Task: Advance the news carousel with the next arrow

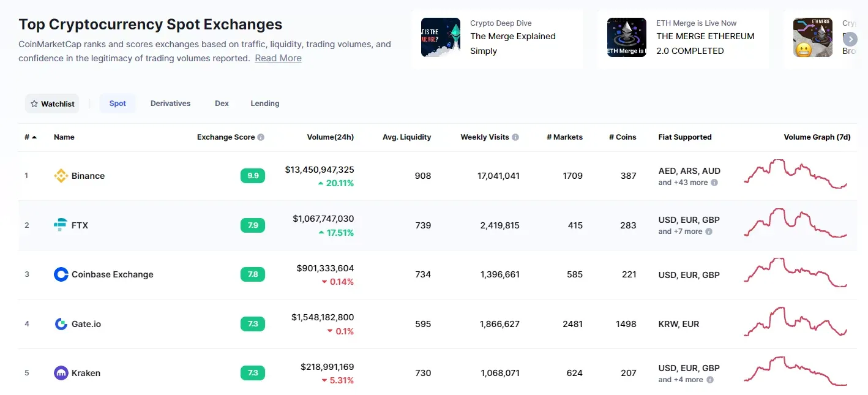Action: point(850,39)
